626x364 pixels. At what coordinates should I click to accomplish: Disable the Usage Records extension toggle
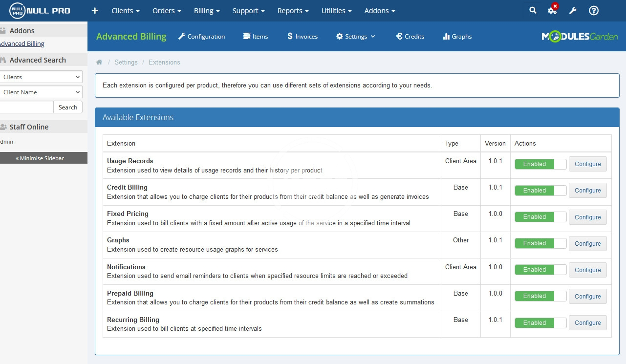[540, 164]
